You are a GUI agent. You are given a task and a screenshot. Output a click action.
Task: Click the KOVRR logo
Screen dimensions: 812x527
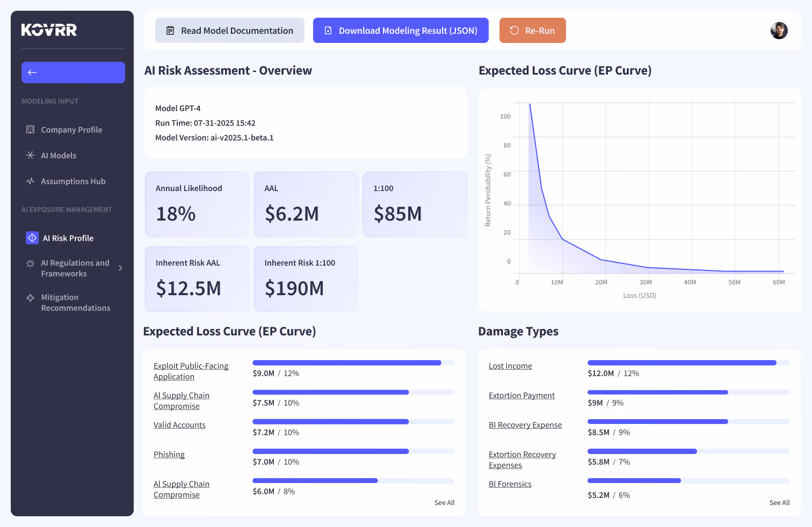[49, 30]
